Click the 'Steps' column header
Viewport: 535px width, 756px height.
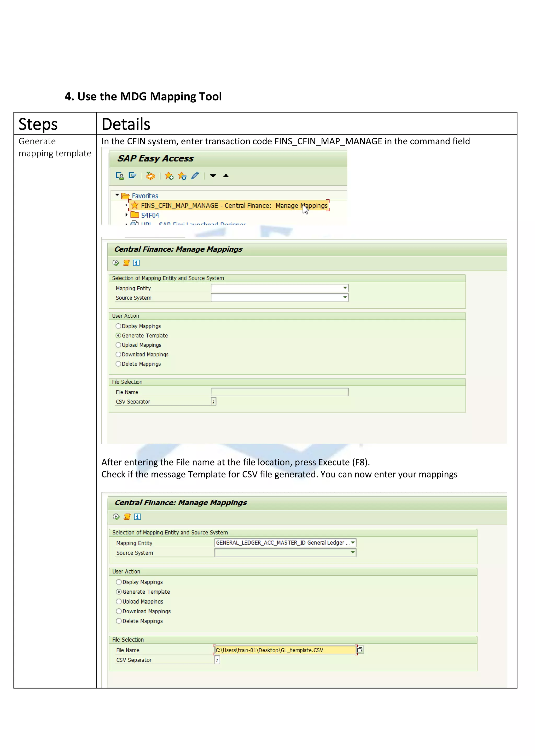click(x=38, y=125)
